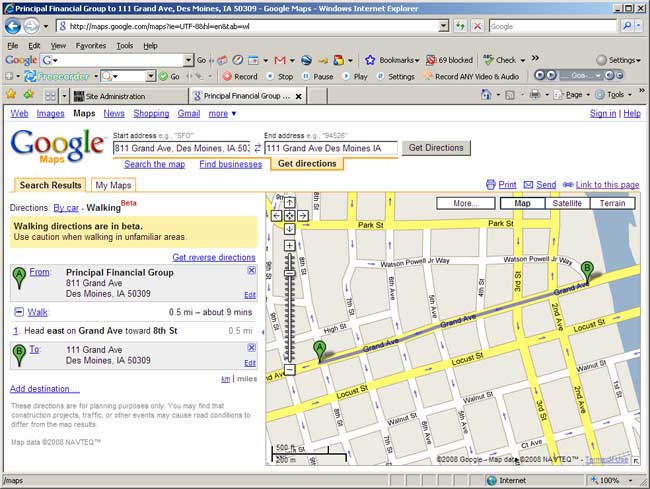
Task: Click the Refresh page icon
Action: (460, 26)
